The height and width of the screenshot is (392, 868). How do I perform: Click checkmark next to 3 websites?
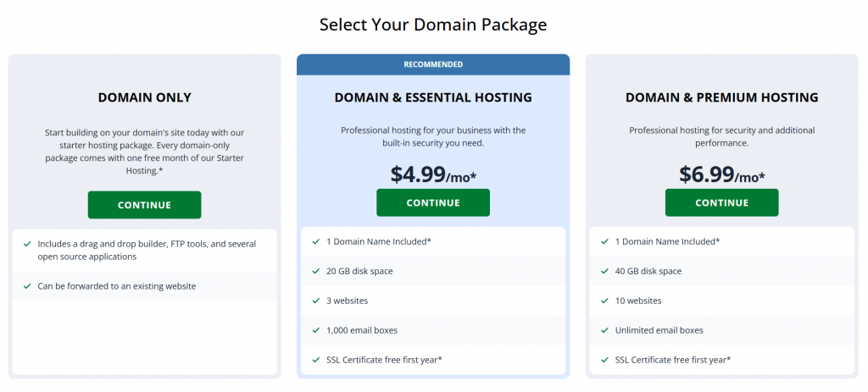pos(316,301)
